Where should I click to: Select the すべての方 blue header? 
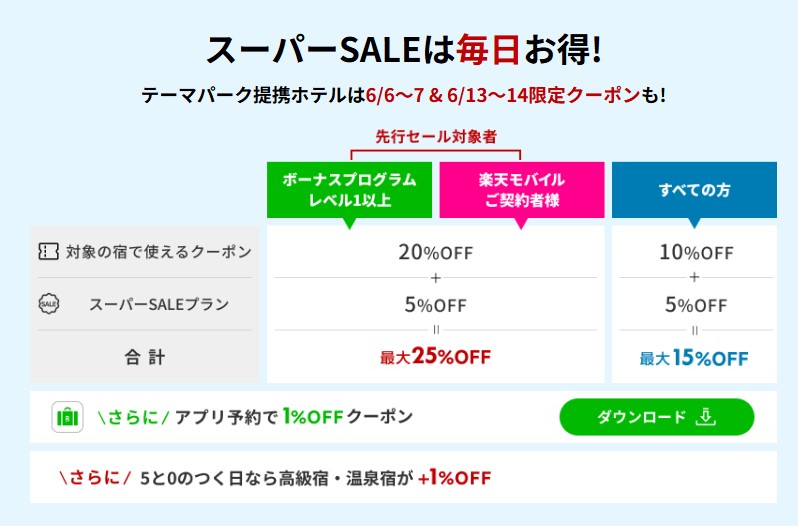point(694,190)
